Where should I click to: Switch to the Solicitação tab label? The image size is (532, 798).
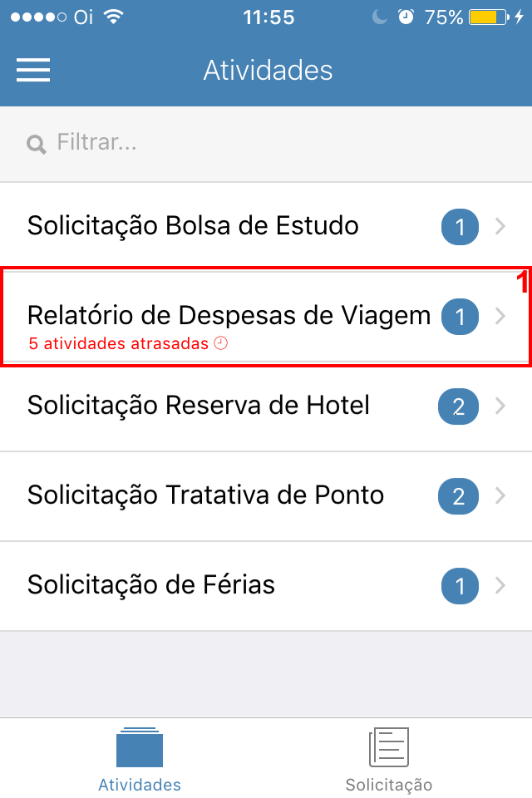click(389, 785)
